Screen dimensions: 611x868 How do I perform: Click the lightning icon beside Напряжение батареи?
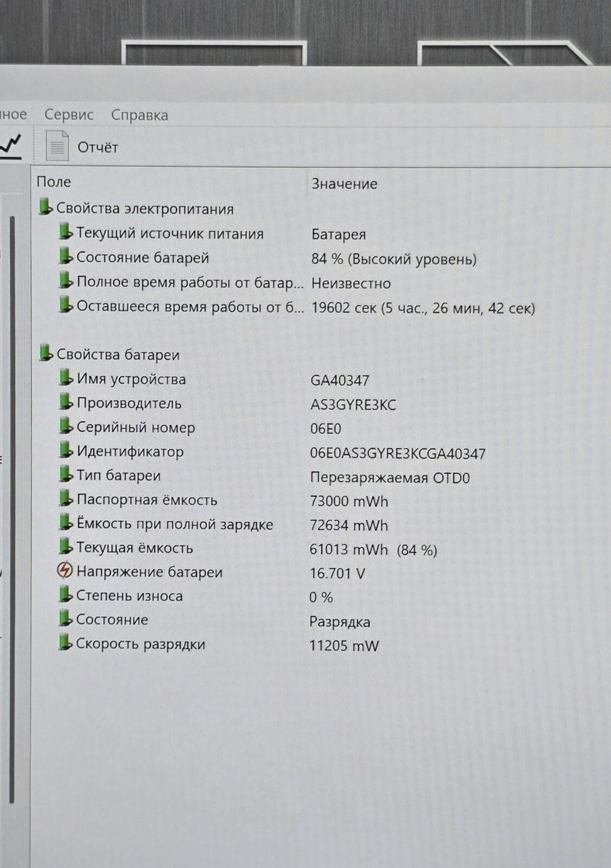point(65,570)
